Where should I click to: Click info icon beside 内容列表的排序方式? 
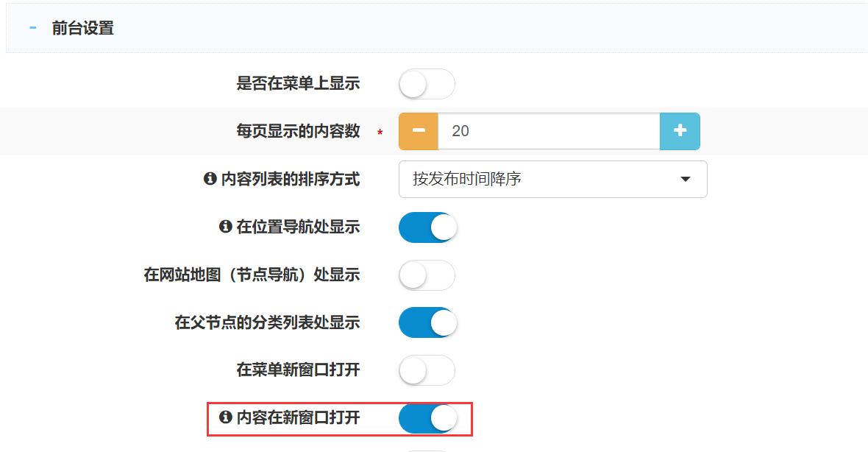click(210, 179)
